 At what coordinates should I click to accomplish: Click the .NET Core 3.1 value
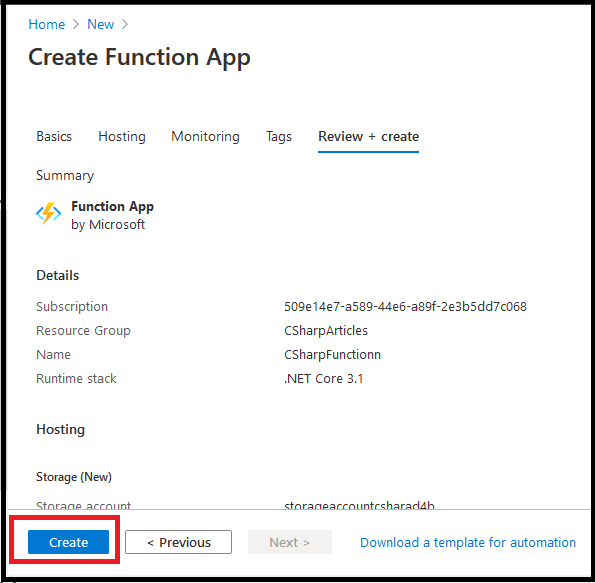coord(323,378)
